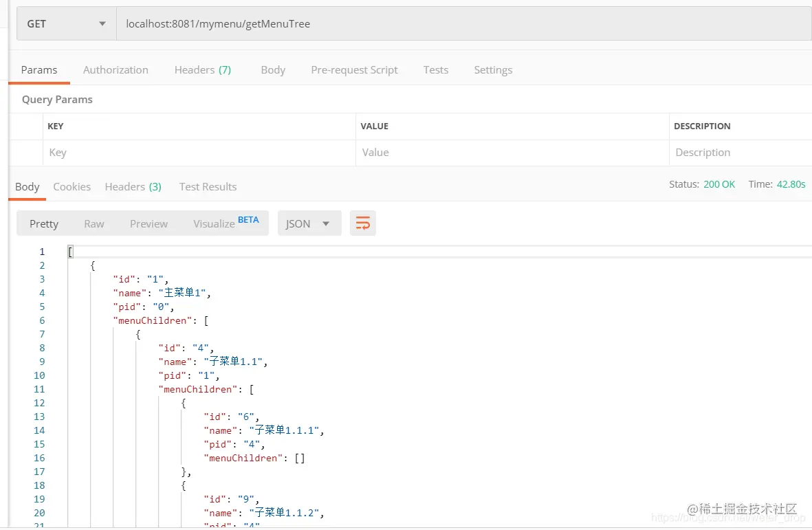The height and width of the screenshot is (530, 812).
Task: Click the Query Params heading
Action: point(57,100)
